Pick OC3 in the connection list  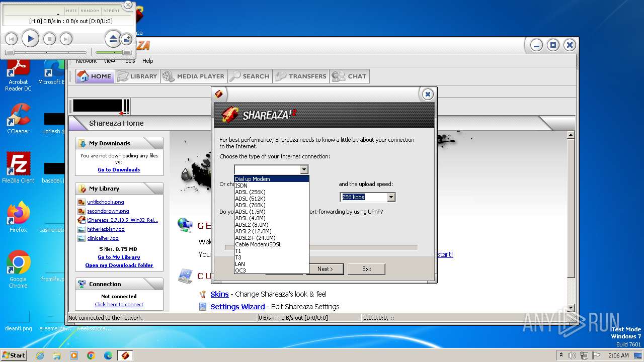point(271,270)
